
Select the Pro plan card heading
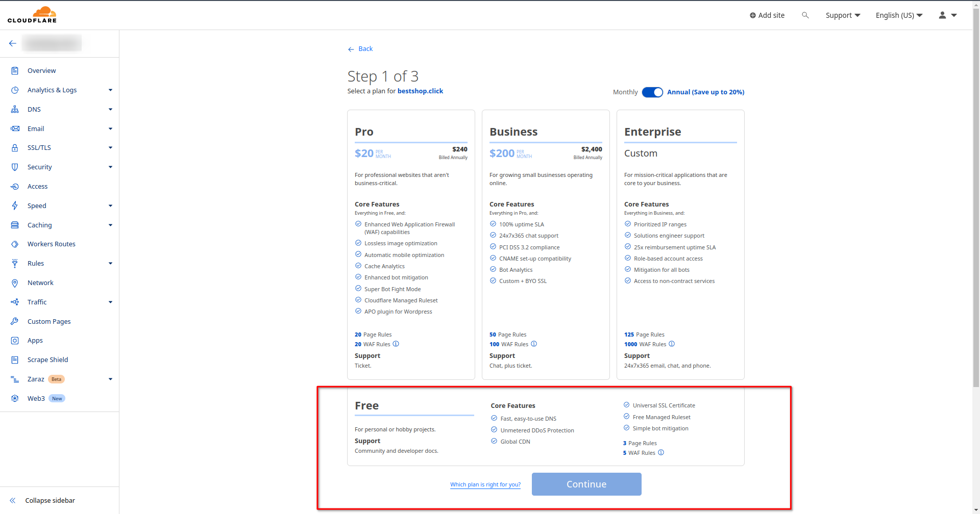(x=364, y=132)
